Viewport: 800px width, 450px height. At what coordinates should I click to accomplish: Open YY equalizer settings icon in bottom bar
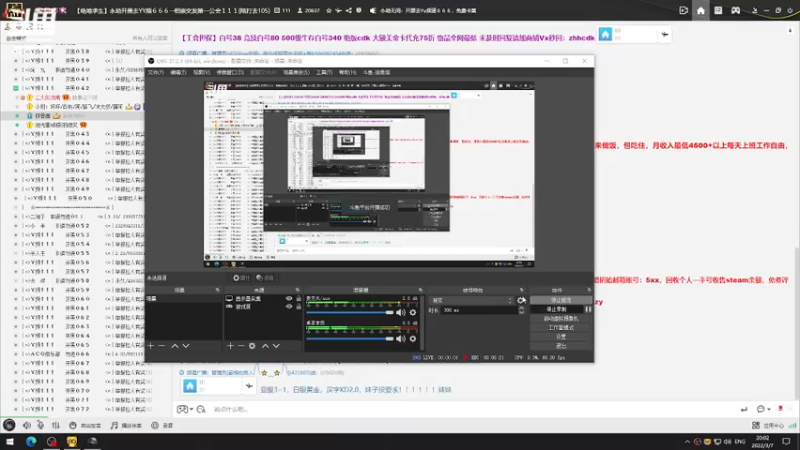(56, 425)
